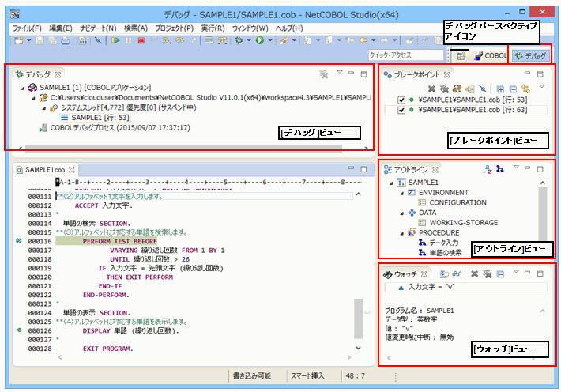Image resolution: width=561 pixels, height=392 pixels.
Task: Click the red Terminate debug icon
Action: tap(141, 41)
